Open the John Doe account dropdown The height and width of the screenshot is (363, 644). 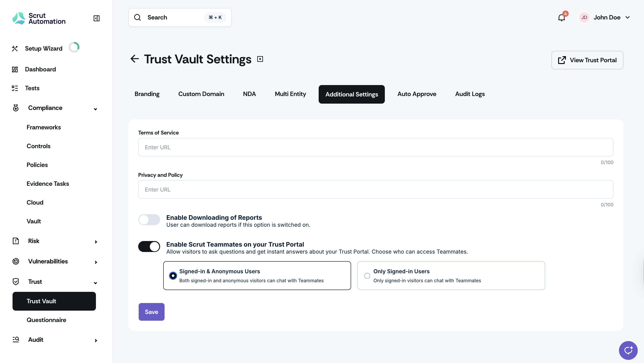point(627,17)
